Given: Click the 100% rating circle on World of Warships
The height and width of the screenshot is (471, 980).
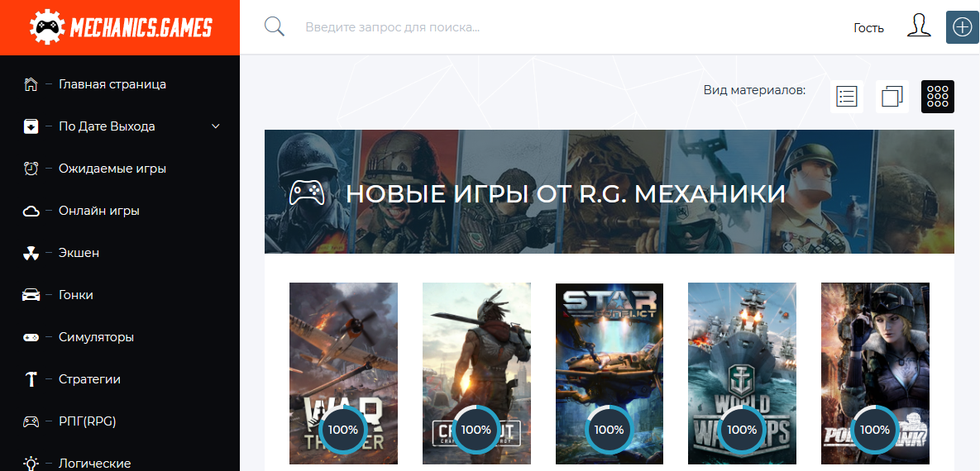Looking at the screenshot, I should [742, 429].
